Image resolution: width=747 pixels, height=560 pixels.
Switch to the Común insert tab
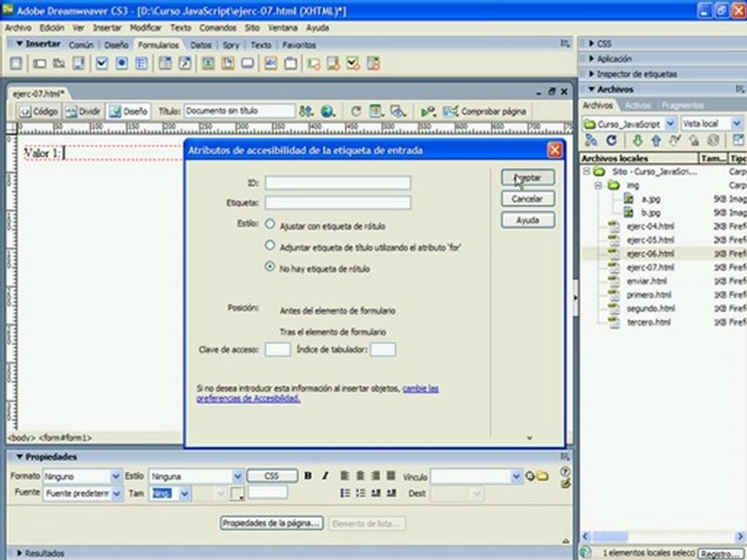click(81, 45)
